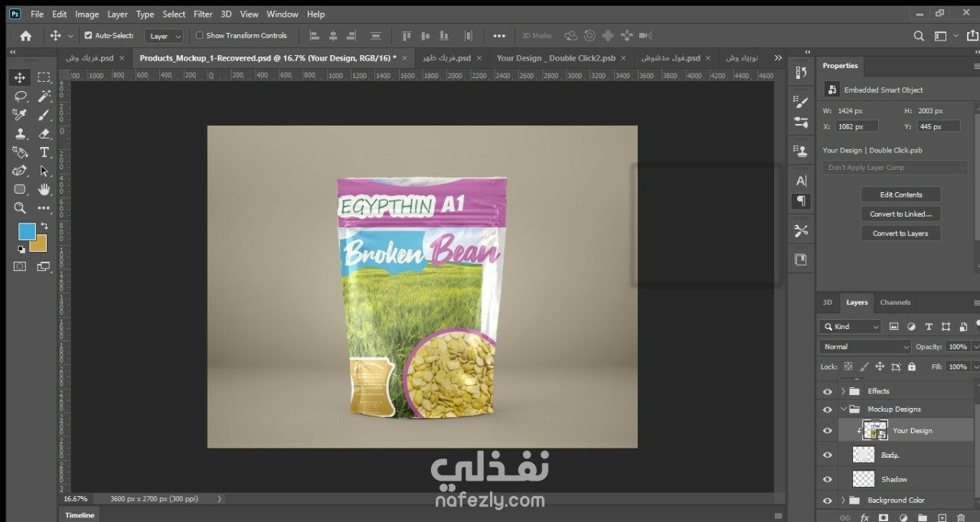Show more document tabs chevron
980x522 pixels.
(x=778, y=57)
